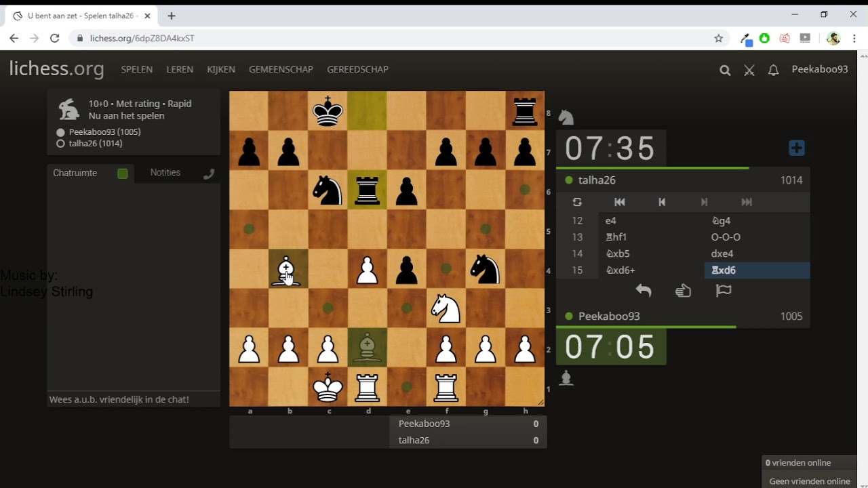
Task: Flip the board icon
Action: [577, 202]
